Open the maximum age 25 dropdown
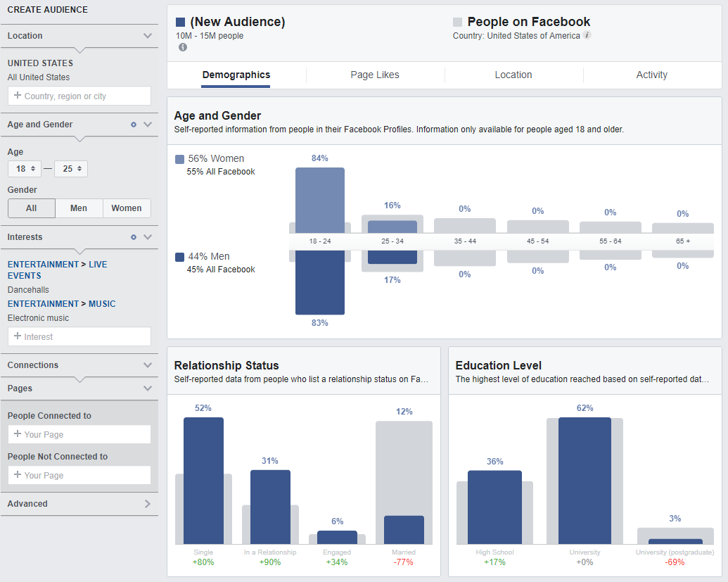 tap(71, 169)
